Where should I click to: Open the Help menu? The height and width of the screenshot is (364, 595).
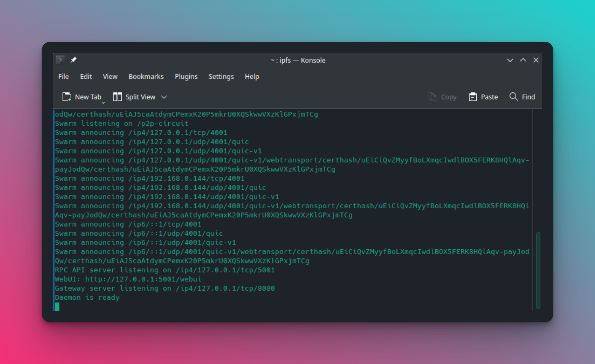pyautogui.click(x=252, y=76)
